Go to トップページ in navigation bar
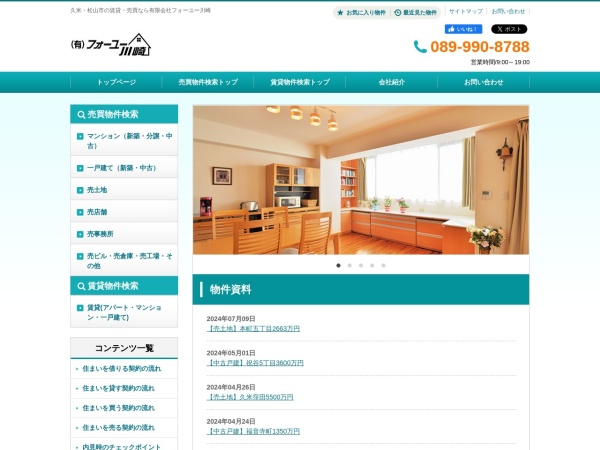 pos(116,82)
